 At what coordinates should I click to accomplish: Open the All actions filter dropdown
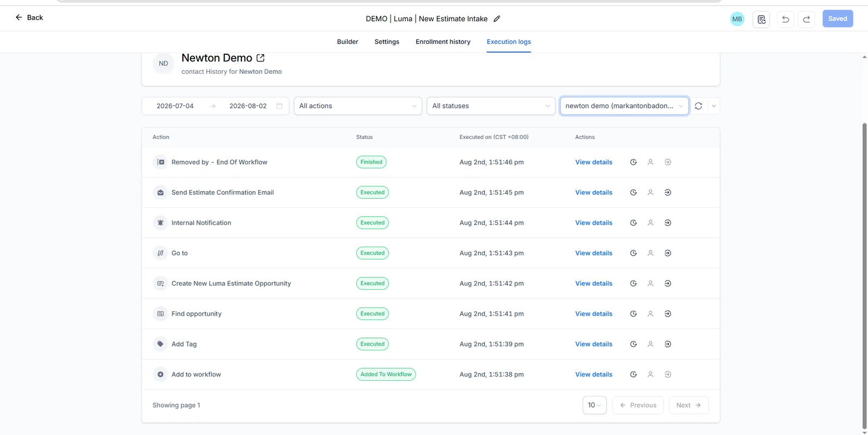click(x=358, y=106)
